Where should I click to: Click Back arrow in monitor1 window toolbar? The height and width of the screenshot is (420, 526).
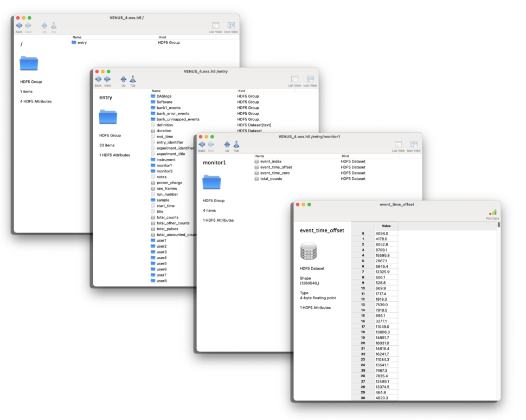click(202, 145)
